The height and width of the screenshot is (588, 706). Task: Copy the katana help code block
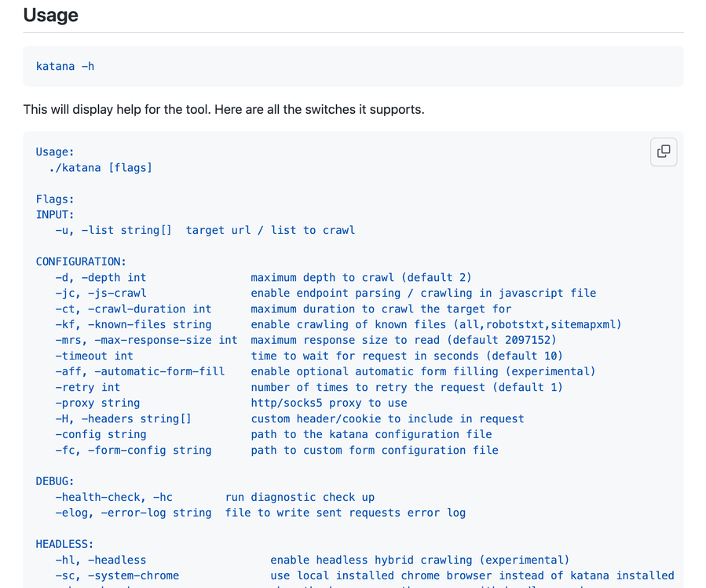(x=664, y=152)
